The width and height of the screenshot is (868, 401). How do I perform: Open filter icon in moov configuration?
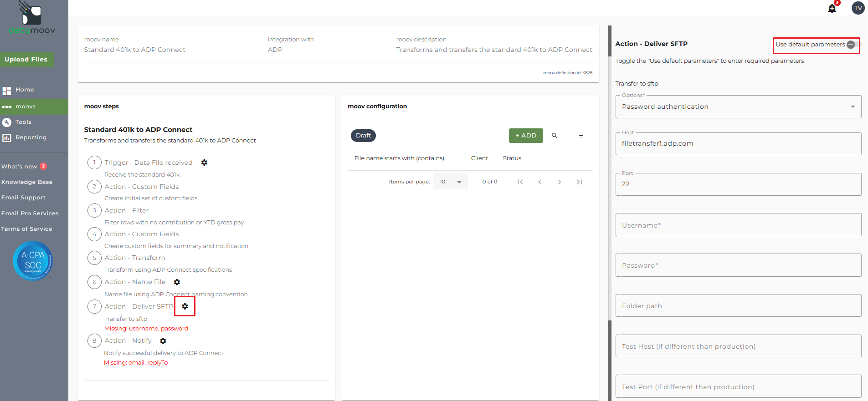pos(581,136)
